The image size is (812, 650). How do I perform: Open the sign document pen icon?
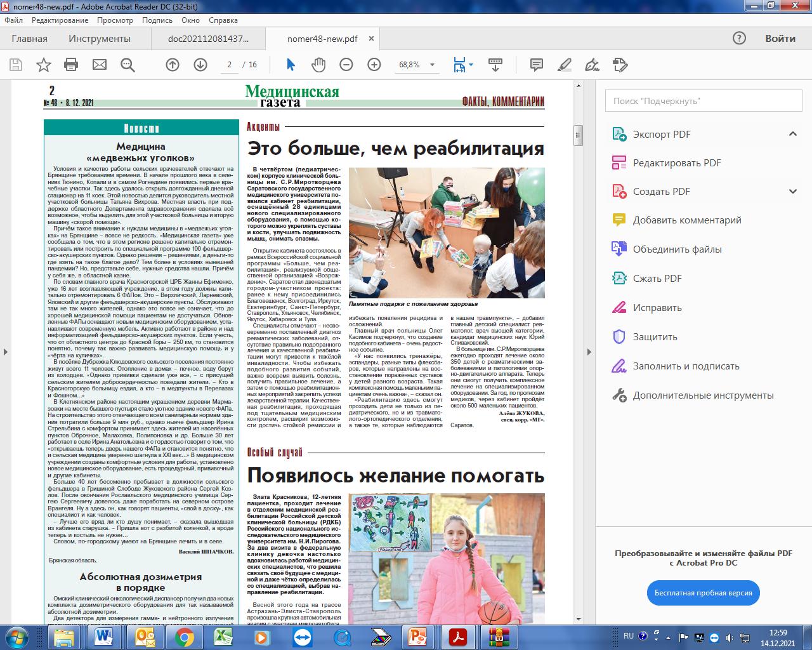[x=592, y=65]
